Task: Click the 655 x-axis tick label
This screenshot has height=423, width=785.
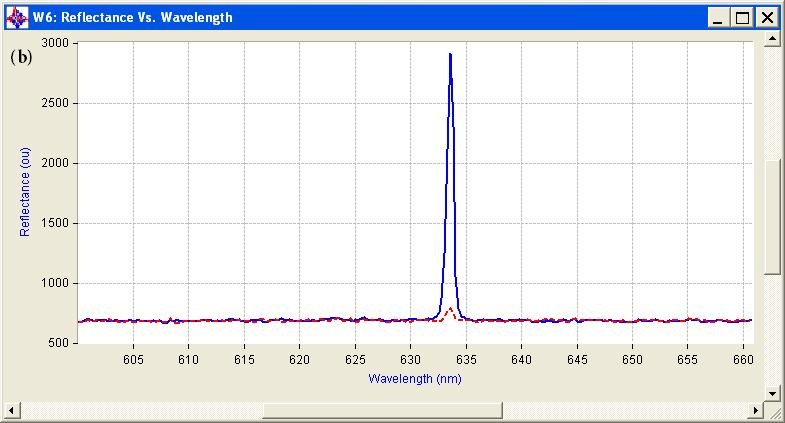Action: (687, 359)
